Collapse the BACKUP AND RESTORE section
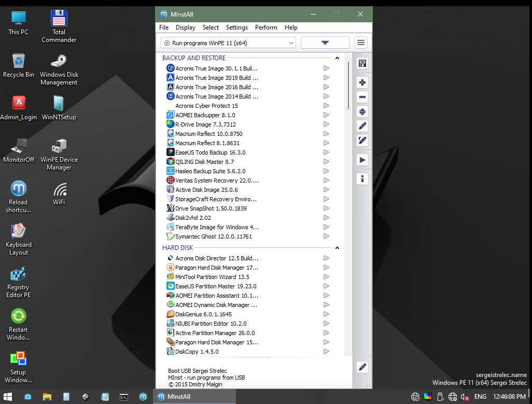The image size is (532, 404). click(337, 58)
